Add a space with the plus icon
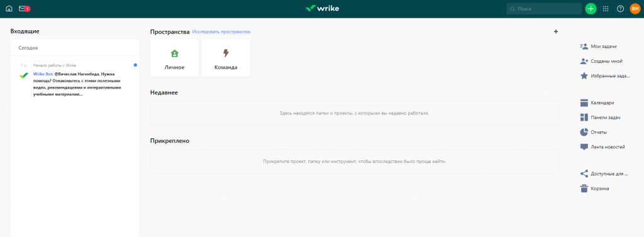The width and height of the screenshot is (644, 237). (556, 31)
